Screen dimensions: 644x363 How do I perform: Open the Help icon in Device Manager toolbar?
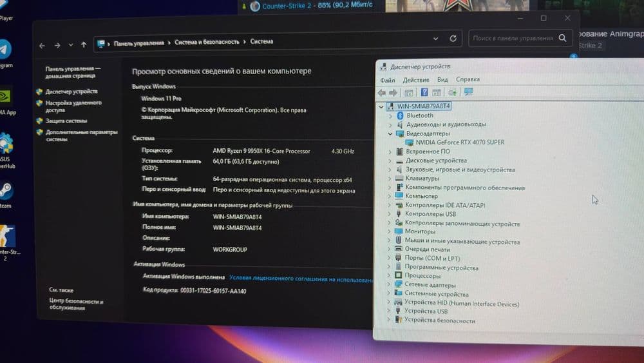[424, 92]
